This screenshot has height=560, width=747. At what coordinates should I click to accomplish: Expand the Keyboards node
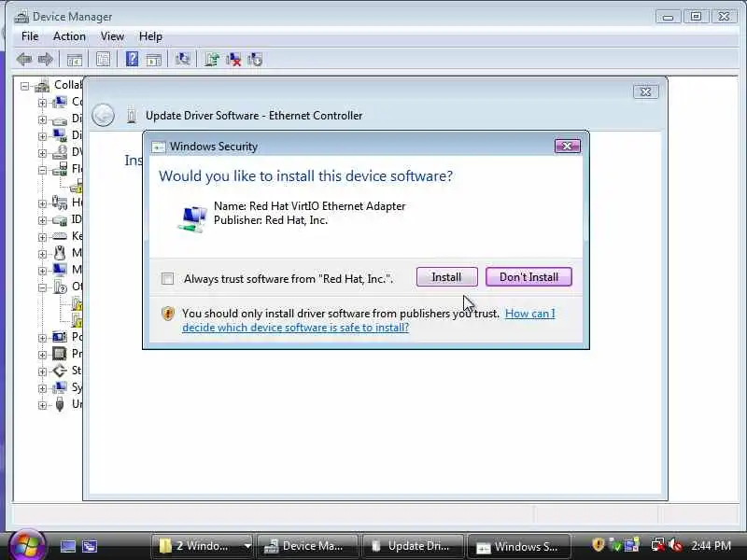click(42, 237)
